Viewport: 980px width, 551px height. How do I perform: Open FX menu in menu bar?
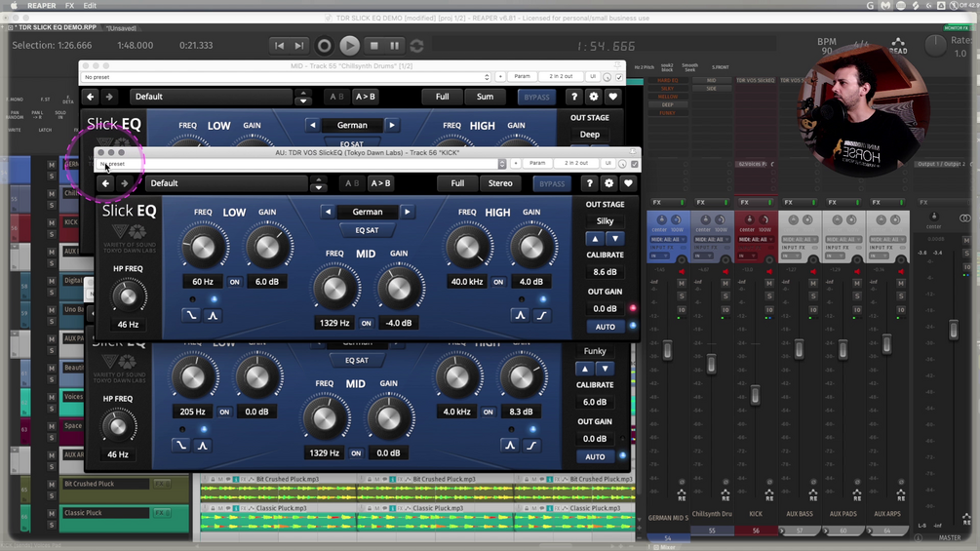(x=69, y=6)
